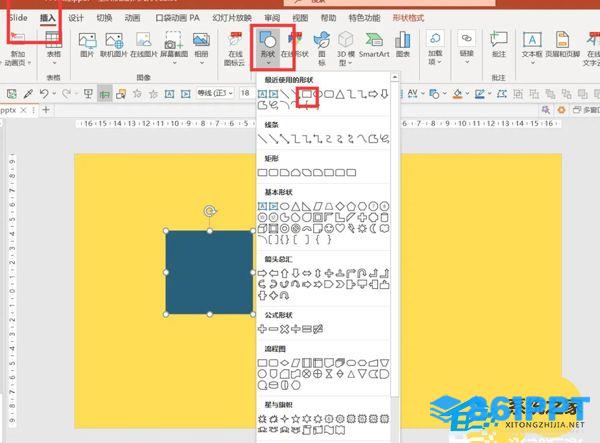Insert a 3D 模型 model
Screen dimensions: 600x443
pos(346,47)
